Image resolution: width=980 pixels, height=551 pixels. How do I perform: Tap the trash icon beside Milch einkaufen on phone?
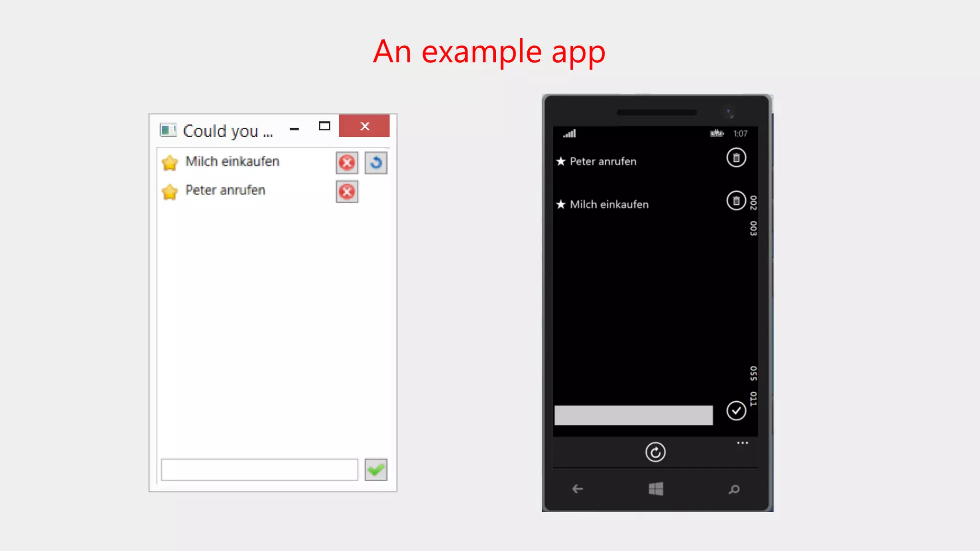[736, 200]
